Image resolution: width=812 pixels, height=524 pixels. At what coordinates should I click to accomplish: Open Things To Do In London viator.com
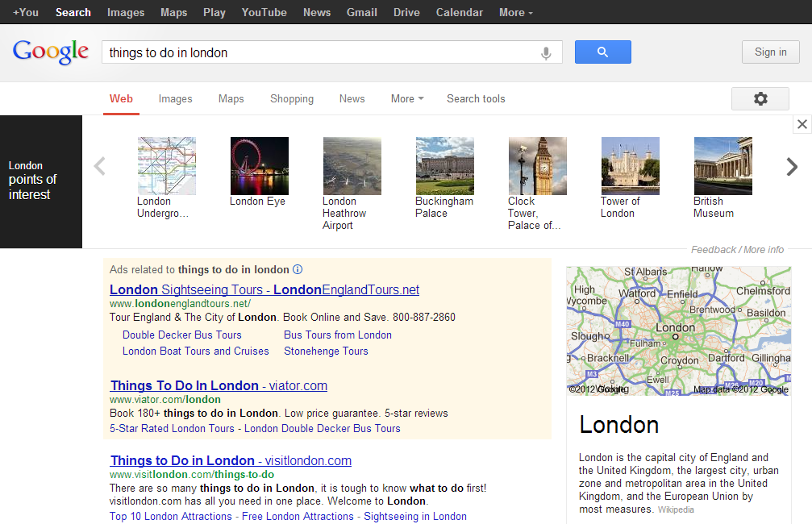click(x=219, y=386)
